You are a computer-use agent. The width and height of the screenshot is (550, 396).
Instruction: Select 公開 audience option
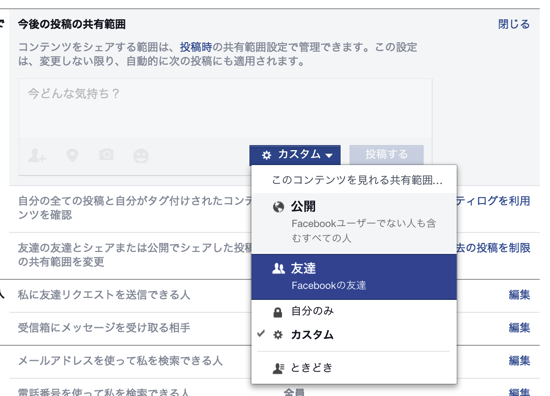354,223
